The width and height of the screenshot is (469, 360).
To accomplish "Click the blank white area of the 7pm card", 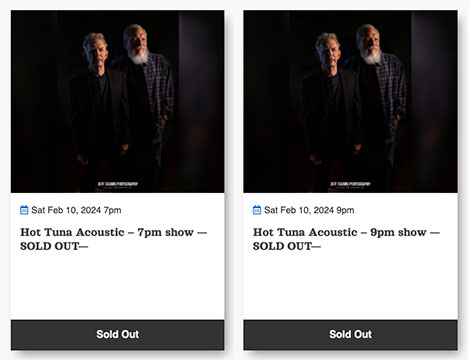I will (x=118, y=285).
